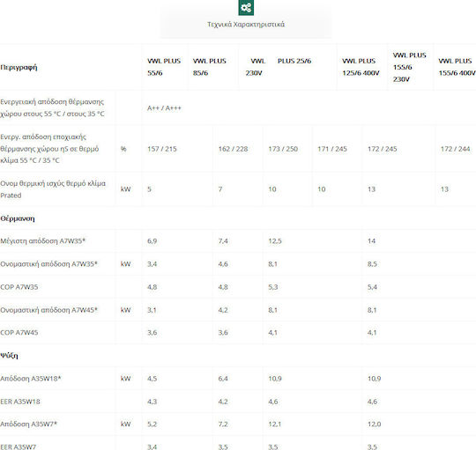Image resolution: width=476 pixels, height=450 pixels.
Task: Click the PLUS 25/6 header text
Action: point(294,61)
